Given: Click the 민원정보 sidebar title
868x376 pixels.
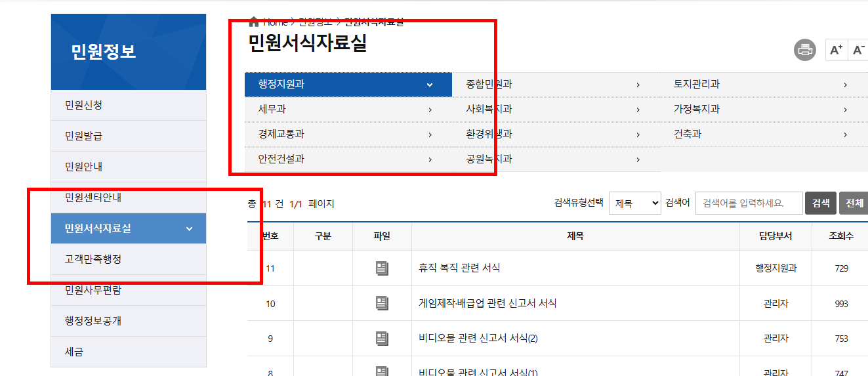Looking at the screenshot, I should pos(104,52).
